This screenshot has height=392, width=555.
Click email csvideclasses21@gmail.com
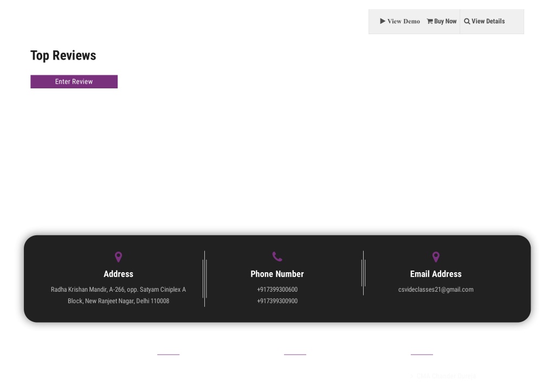click(436, 290)
